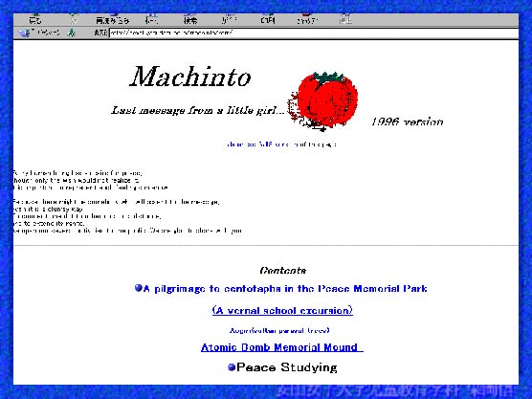Focus the URL address field

(314, 33)
